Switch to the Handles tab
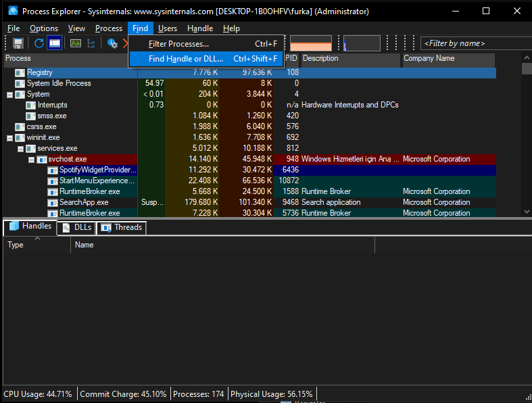Viewport: 532px width, 403px height. coord(30,227)
